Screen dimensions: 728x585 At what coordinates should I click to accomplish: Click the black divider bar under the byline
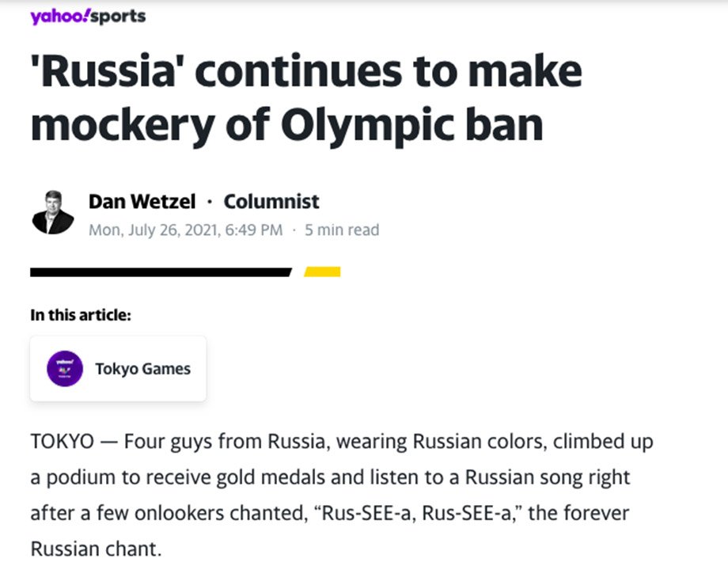161,272
